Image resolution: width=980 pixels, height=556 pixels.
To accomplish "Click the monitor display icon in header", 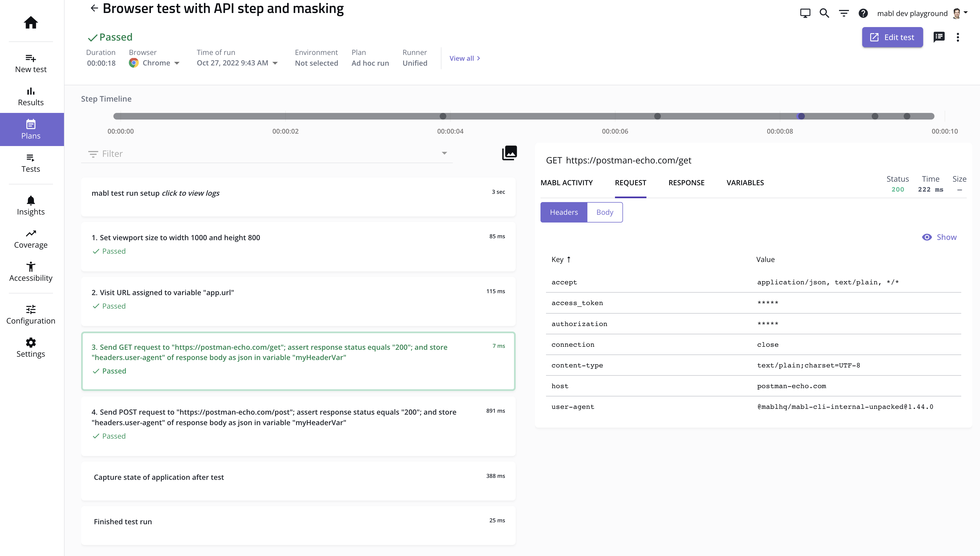I will click(805, 13).
